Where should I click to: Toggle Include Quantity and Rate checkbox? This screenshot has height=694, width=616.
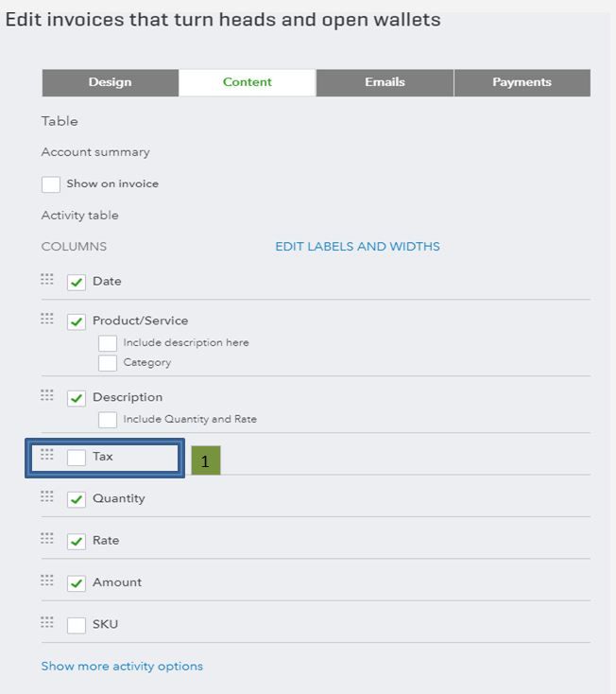(108, 420)
